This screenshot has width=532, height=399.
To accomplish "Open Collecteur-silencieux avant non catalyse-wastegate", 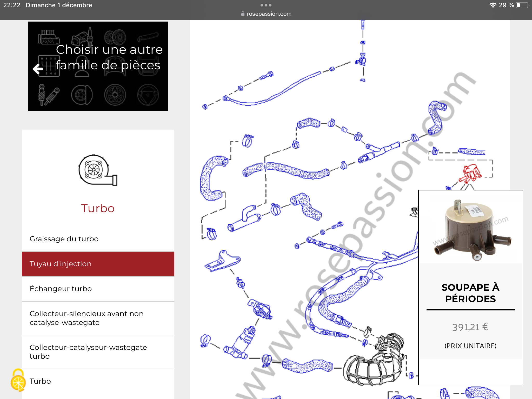I will [86, 318].
